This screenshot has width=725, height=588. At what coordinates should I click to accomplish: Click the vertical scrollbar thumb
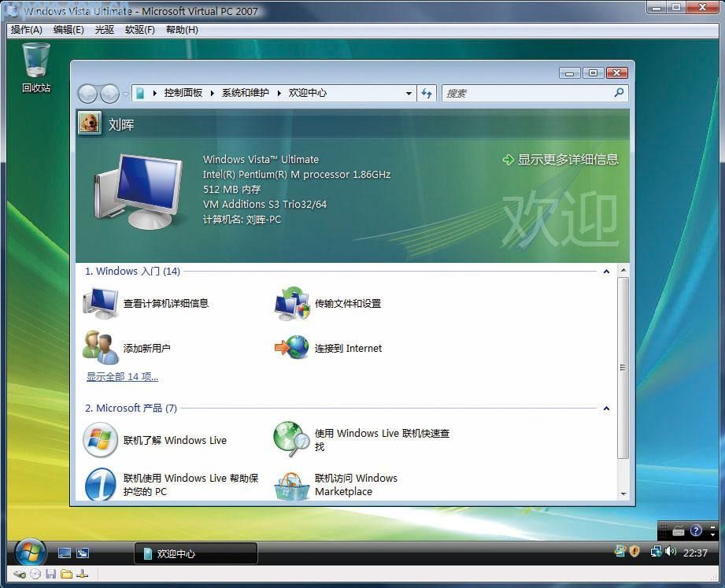(623, 368)
